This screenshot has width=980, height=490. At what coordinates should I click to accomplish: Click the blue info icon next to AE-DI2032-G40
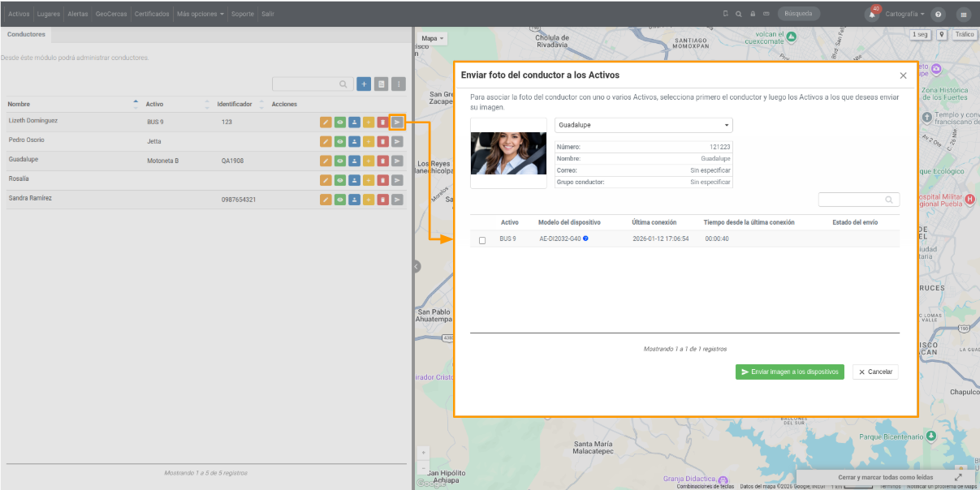(x=585, y=239)
